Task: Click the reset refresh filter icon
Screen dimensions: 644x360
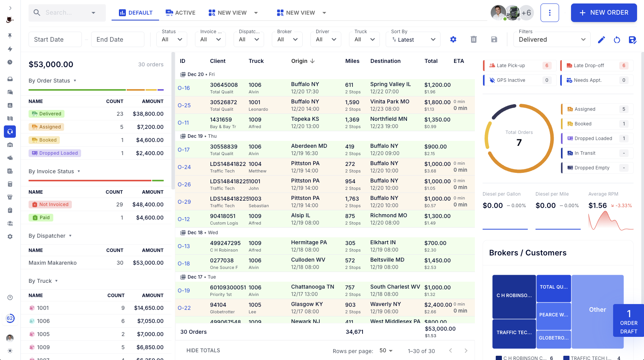Action: [617, 40]
